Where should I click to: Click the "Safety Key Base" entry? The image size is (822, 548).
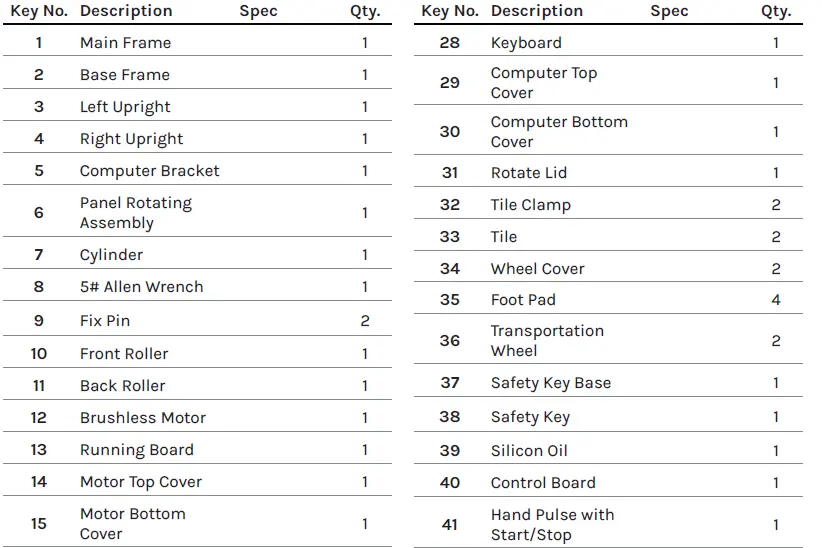(551, 383)
